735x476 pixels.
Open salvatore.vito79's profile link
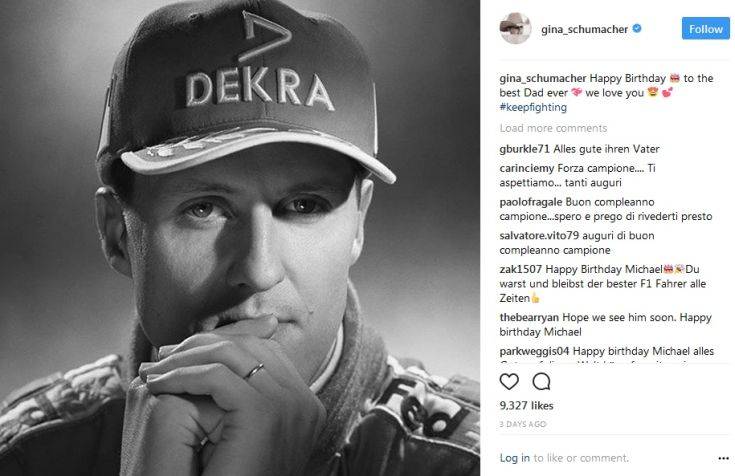pos(539,235)
